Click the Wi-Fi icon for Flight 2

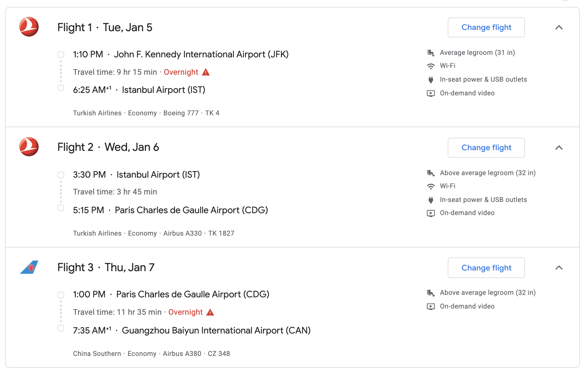(x=431, y=186)
